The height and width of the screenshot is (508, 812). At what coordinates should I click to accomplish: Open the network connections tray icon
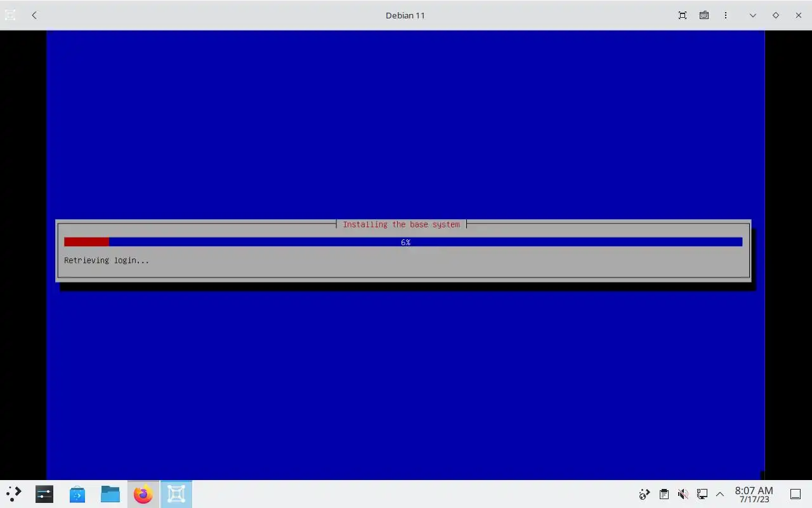[702, 494]
